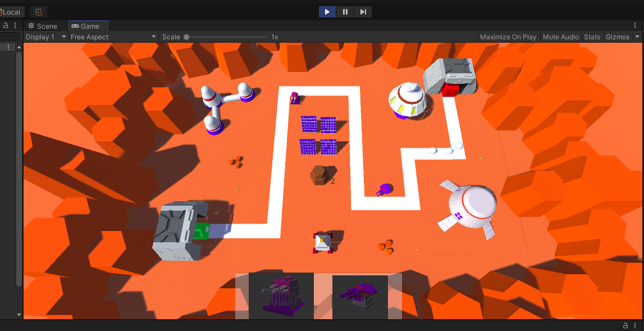This screenshot has width=644, height=331.
Task: Click the left panel vertical scrollbar
Action: coord(19,169)
